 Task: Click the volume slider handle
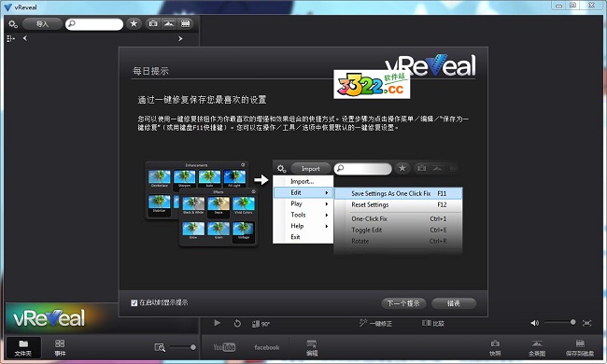tap(573, 322)
